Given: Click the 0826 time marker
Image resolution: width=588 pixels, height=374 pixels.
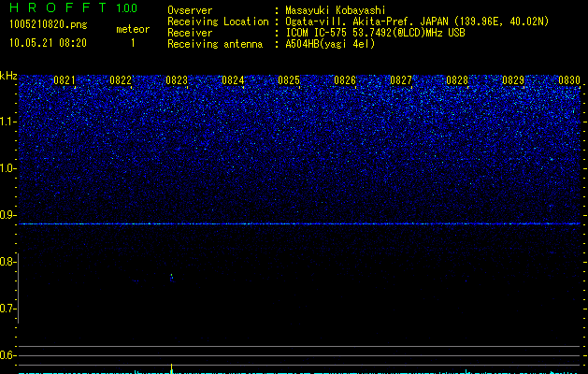Looking at the screenshot, I should (345, 80).
